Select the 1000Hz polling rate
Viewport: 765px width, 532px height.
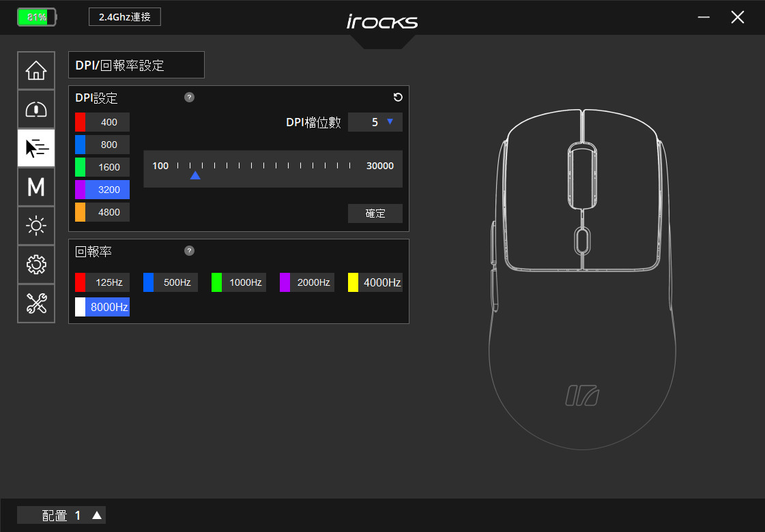pos(239,282)
